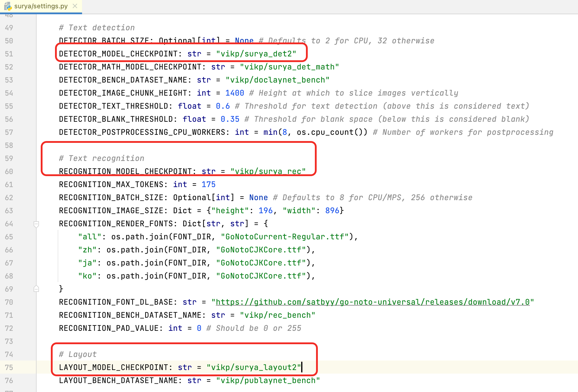Click fold end marker at line 69
578x392 pixels.
click(36, 289)
